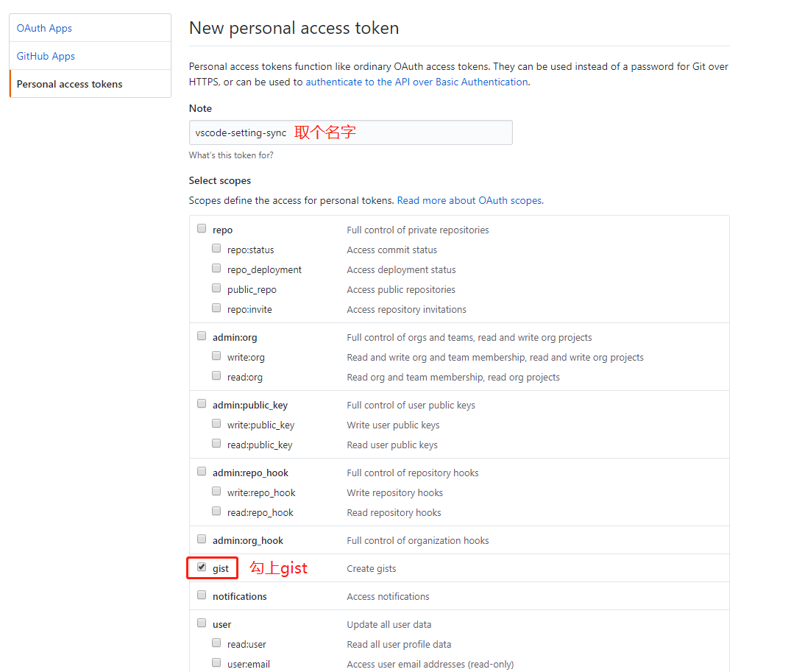Enable the read:org checkbox
The width and height of the screenshot is (805, 672).
pyautogui.click(x=216, y=376)
